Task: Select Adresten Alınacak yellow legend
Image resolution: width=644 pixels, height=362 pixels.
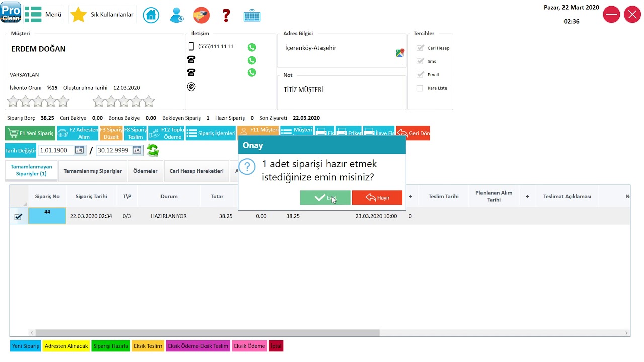Action: point(66,346)
